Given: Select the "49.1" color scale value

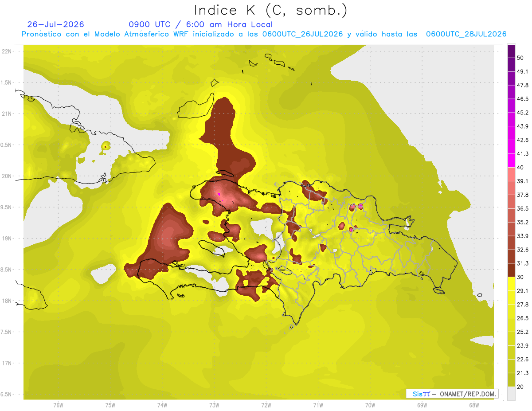Looking at the screenshot, I should [x=523, y=72].
